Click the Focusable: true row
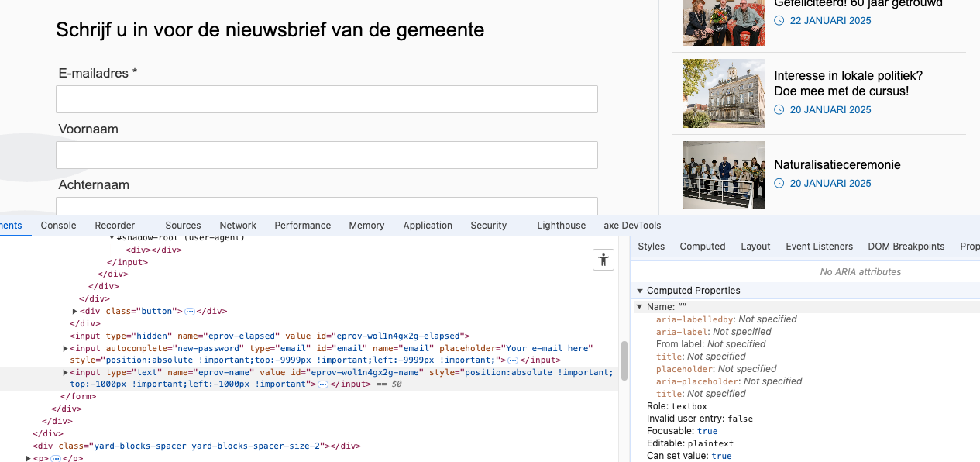This screenshot has width=980, height=462. (x=682, y=431)
